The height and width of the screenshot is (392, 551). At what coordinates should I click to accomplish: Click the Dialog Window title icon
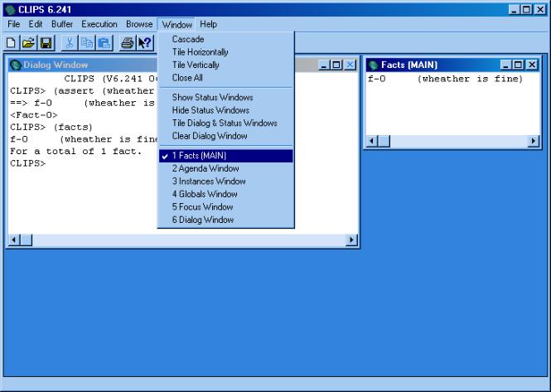tap(16, 65)
